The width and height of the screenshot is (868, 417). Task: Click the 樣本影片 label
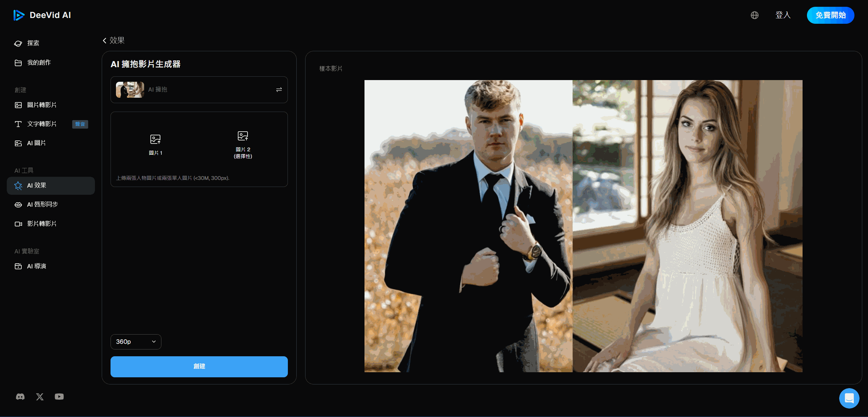[331, 69]
